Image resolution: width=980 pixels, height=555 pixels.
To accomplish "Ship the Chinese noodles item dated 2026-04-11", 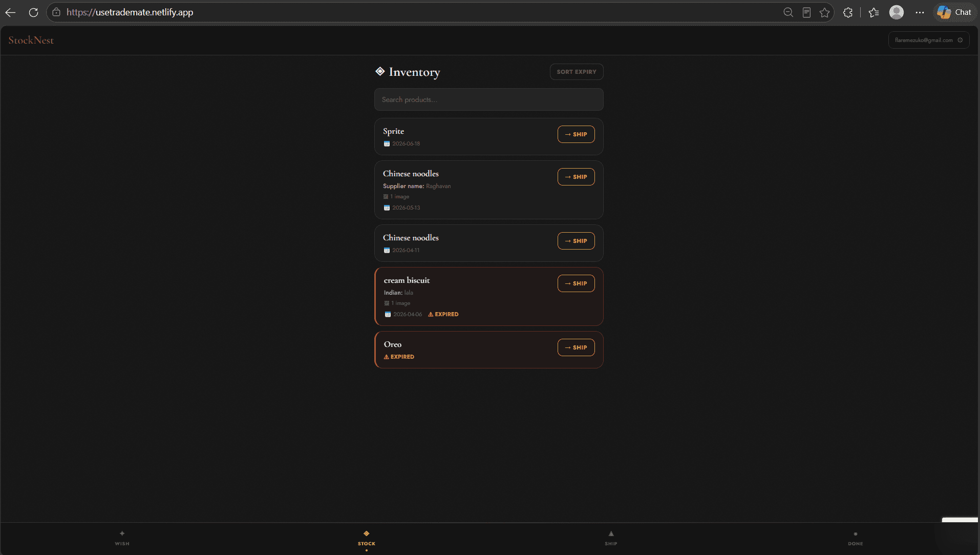I will click(x=576, y=241).
